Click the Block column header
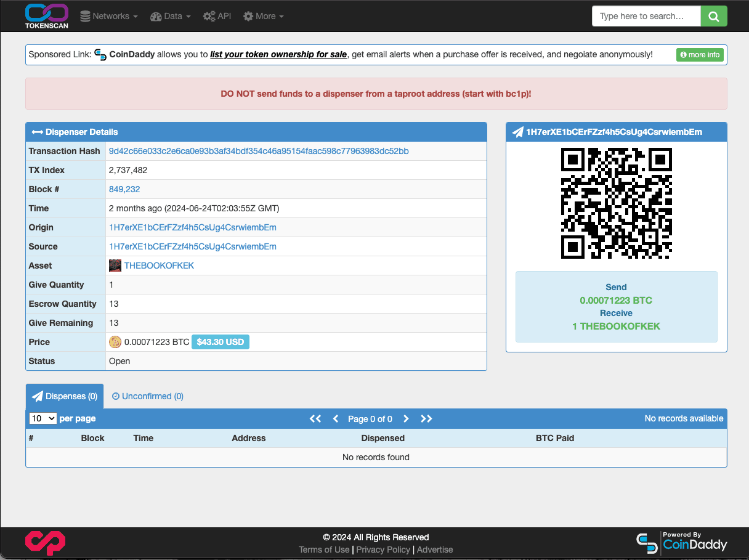This screenshot has width=749, height=560. (92, 438)
